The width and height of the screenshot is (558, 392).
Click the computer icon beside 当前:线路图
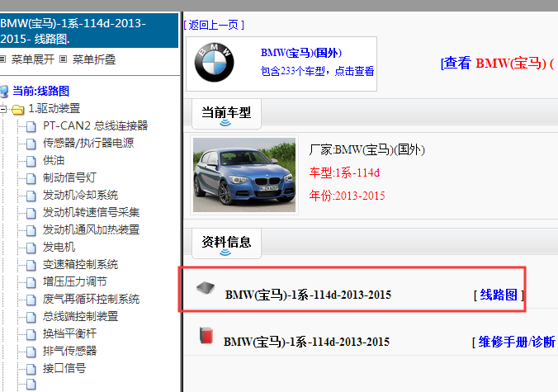[x=4, y=92]
